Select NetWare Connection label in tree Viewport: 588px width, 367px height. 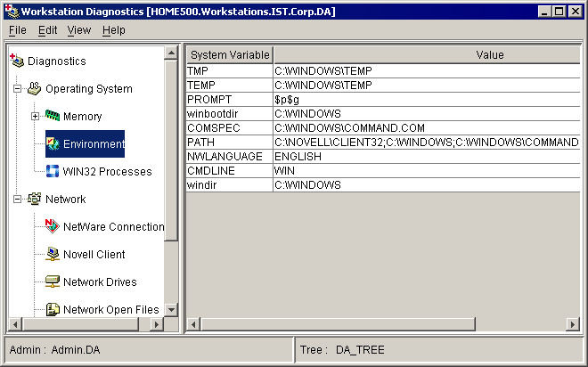(x=114, y=227)
